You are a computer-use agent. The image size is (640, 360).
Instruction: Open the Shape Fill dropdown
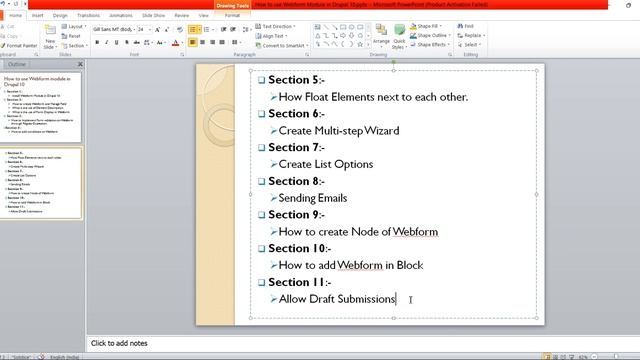coord(426,26)
